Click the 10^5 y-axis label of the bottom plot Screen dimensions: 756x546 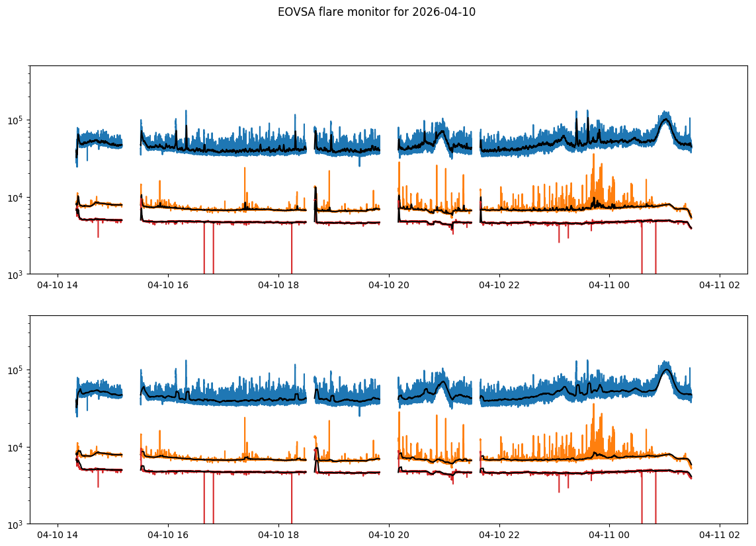tap(15, 370)
